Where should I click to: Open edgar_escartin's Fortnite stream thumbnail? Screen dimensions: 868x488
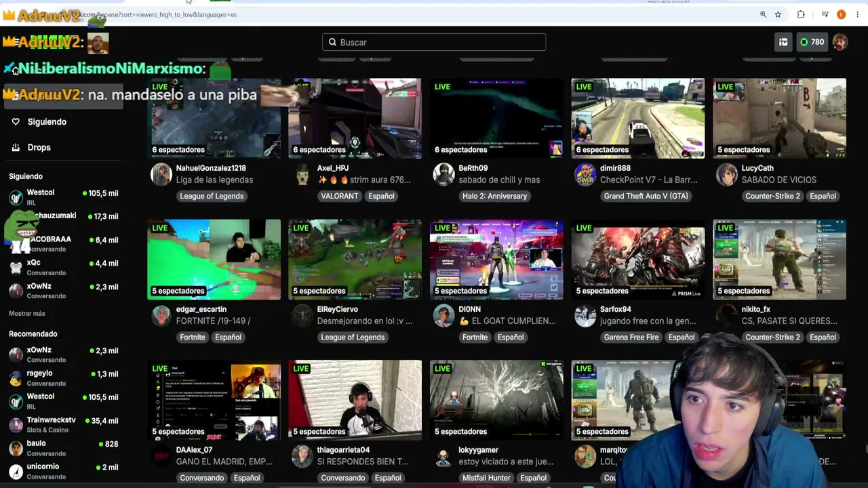click(214, 260)
